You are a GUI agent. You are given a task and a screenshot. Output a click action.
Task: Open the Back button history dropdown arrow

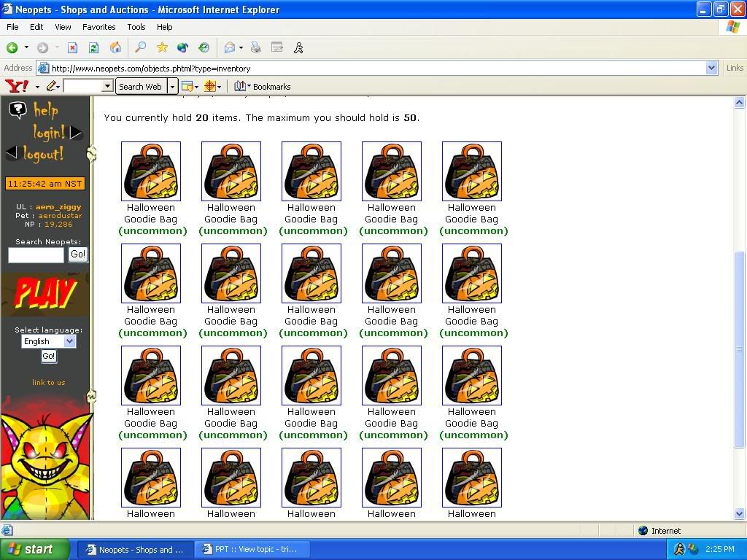pos(27,47)
